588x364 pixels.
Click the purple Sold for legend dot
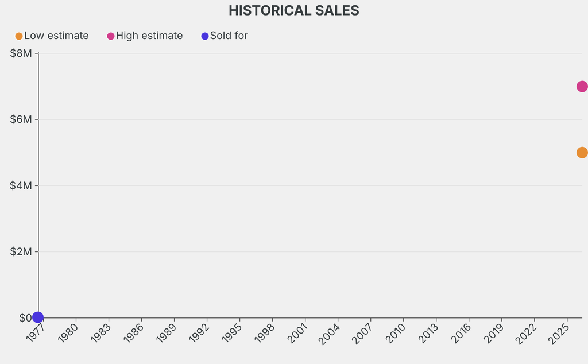point(205,36)
